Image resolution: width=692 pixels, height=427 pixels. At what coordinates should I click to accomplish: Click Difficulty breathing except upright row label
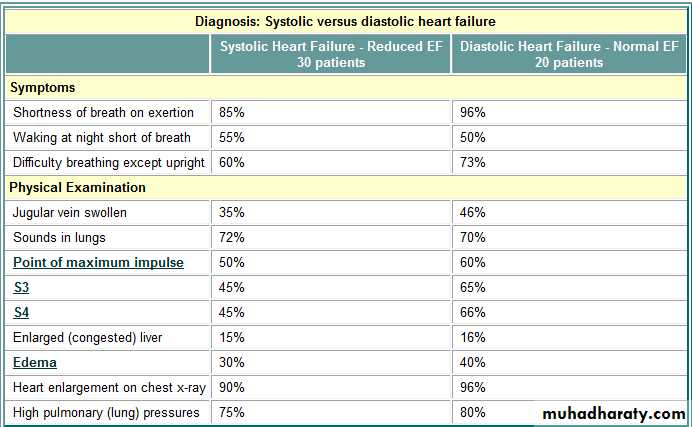(108, 162)
